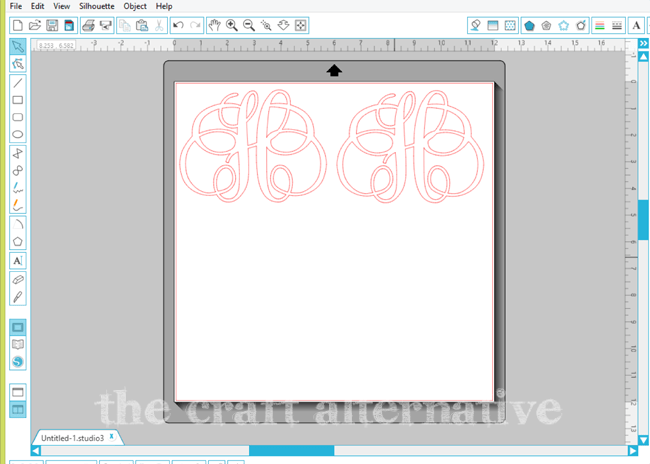Select the Untitled-1.studio3 document tab
The height and width of the screenshot is (464, 650).
click(72, 438)
